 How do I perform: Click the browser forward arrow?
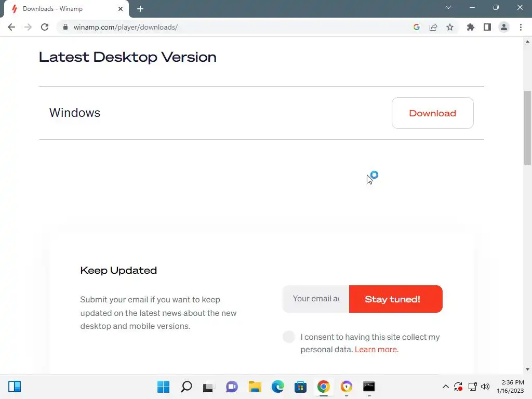pos(28,27)
